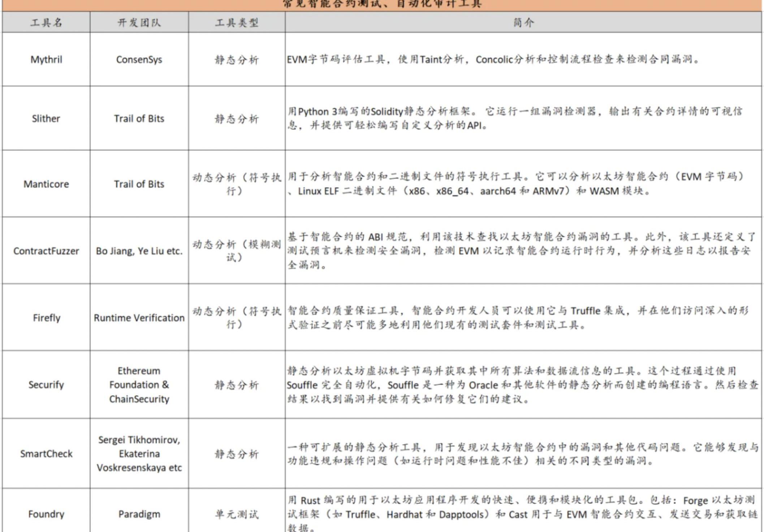The width and height of the screenshot is (764, 532).
Task: Click the 开发团队 column header
Action: (x=139, y=22)
